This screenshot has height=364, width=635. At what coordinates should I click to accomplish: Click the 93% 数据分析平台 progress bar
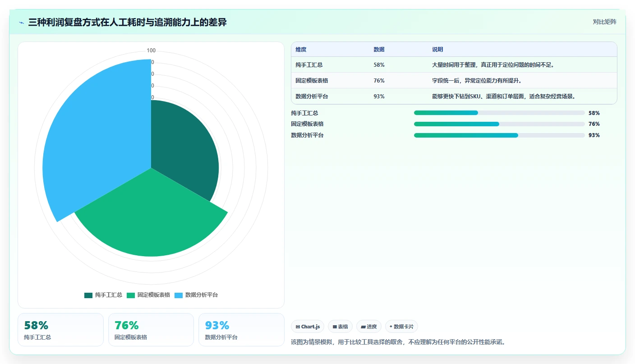pos(499,135)
